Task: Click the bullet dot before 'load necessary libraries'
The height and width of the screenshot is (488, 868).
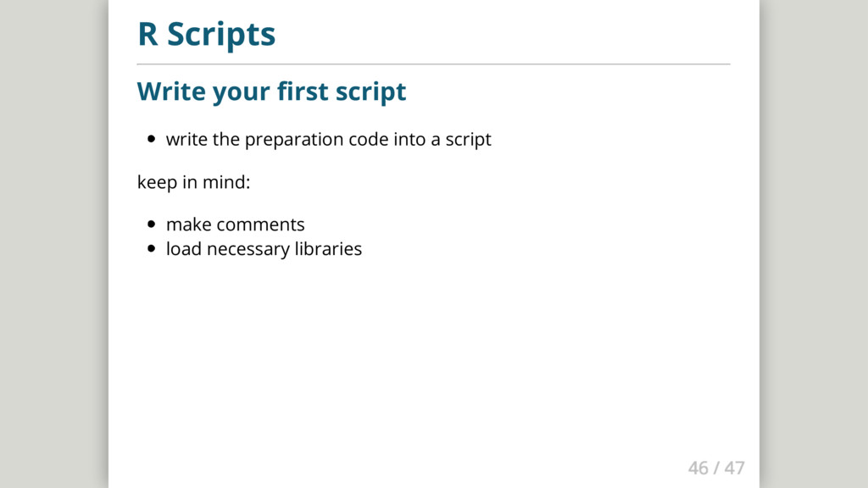Action: (x=151, y=250)
